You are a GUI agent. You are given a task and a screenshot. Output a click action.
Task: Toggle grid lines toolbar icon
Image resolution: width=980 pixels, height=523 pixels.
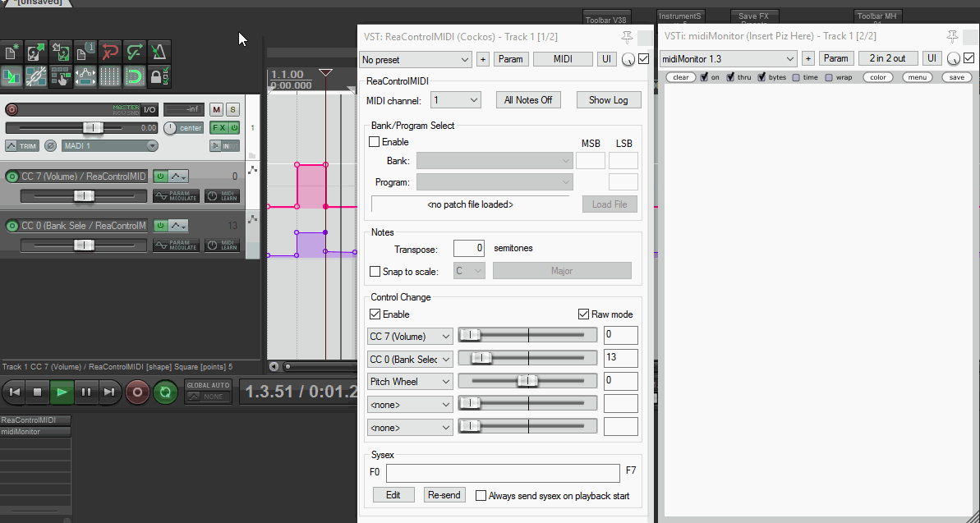[x=110, y=76]
